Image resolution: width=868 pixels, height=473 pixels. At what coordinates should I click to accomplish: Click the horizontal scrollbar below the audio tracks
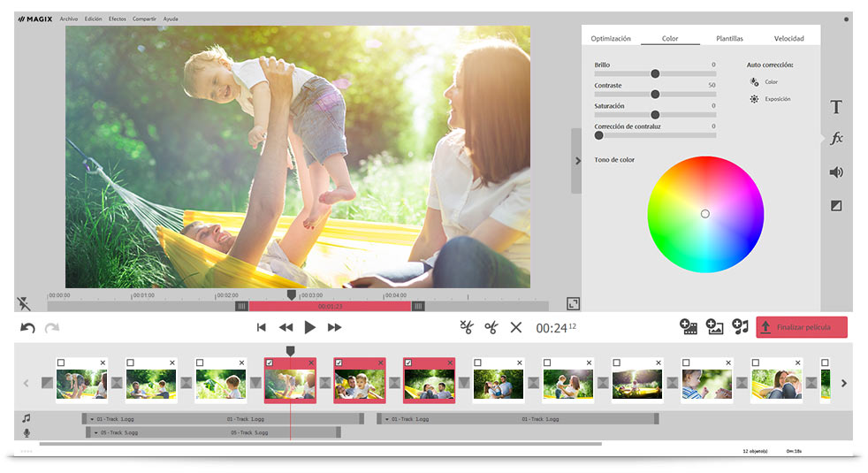pos(321,444)
